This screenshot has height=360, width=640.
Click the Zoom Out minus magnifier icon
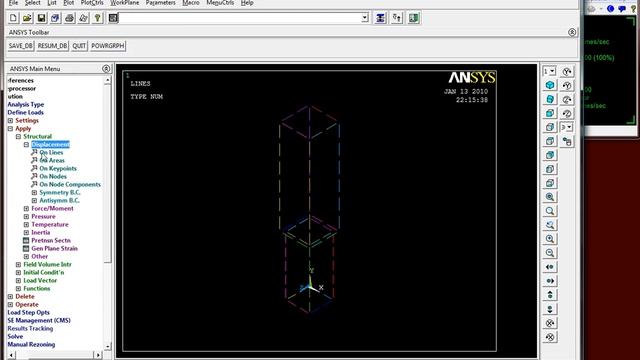550,253
